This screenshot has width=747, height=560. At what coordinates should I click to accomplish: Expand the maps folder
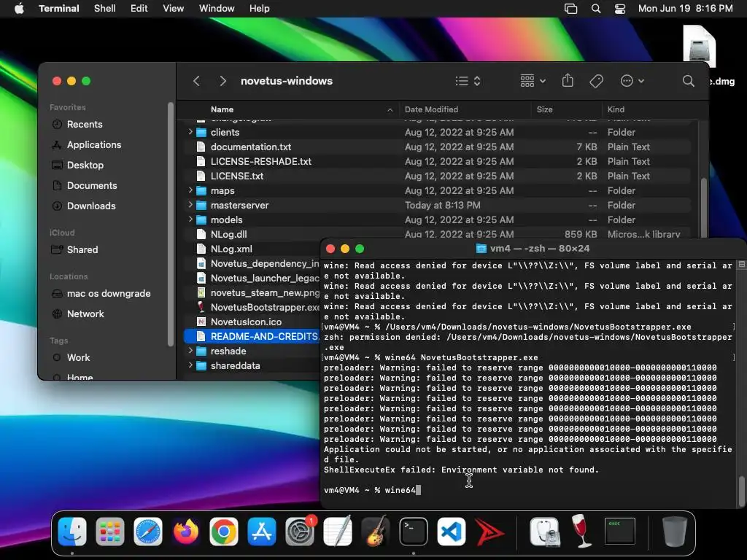point(190,190)
